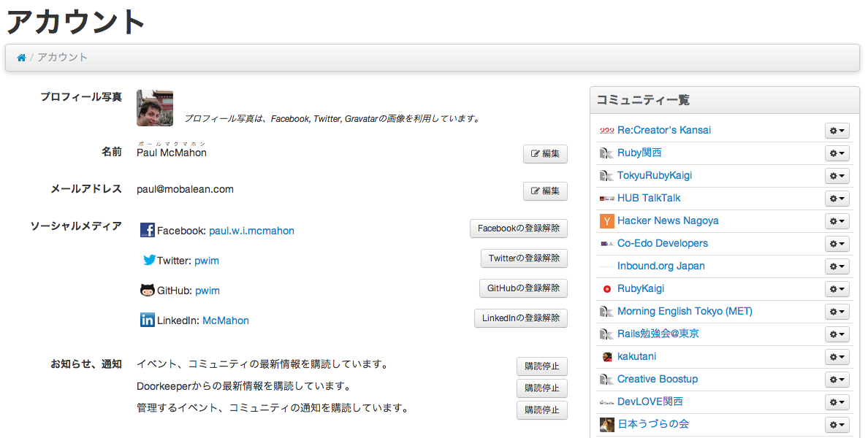Open gear dropdown for Re:Creator's Kansai

tap(837, 131)
